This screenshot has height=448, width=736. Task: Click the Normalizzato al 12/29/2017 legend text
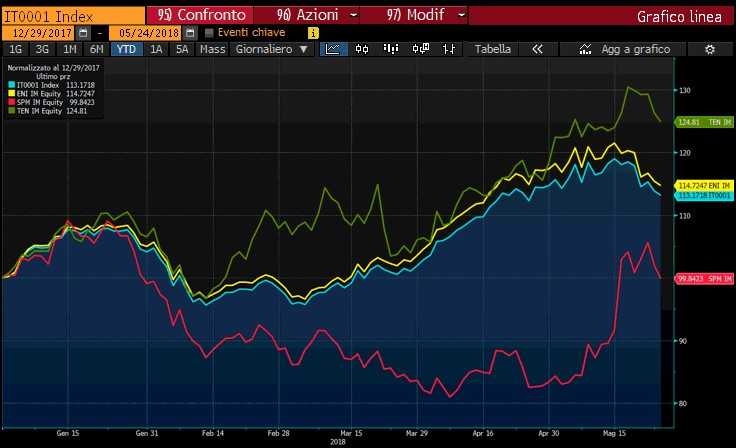pyautogui.click(x=54, y=68)
